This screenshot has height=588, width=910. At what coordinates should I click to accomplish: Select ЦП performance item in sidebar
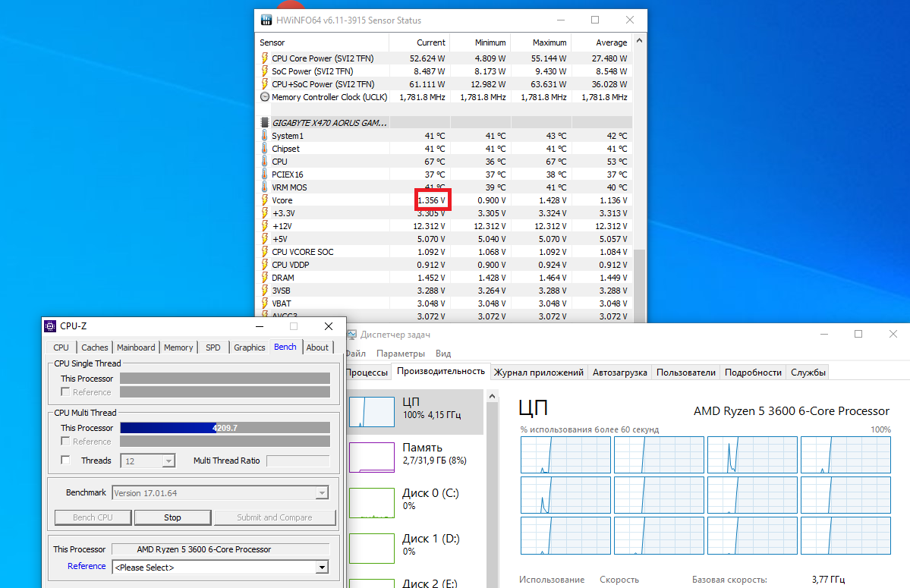tap(416, 412)
